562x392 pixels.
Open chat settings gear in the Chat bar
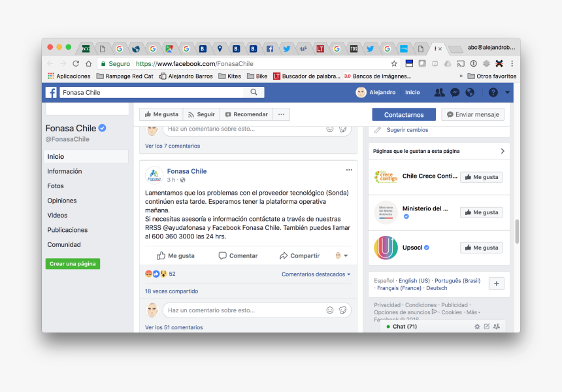click(x=477, y=327)
